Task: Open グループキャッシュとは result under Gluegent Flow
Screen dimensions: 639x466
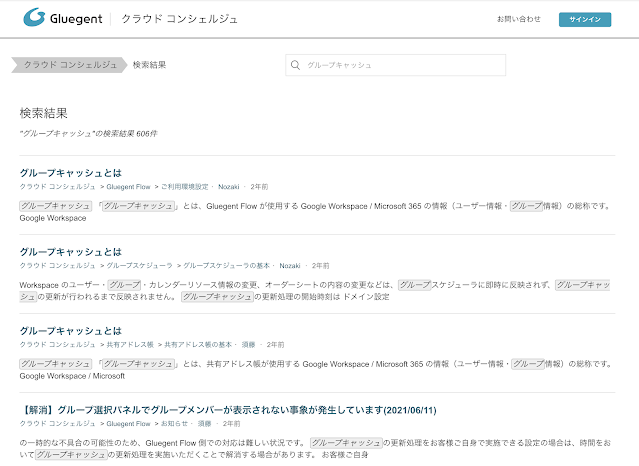Action: click(70, 172)
